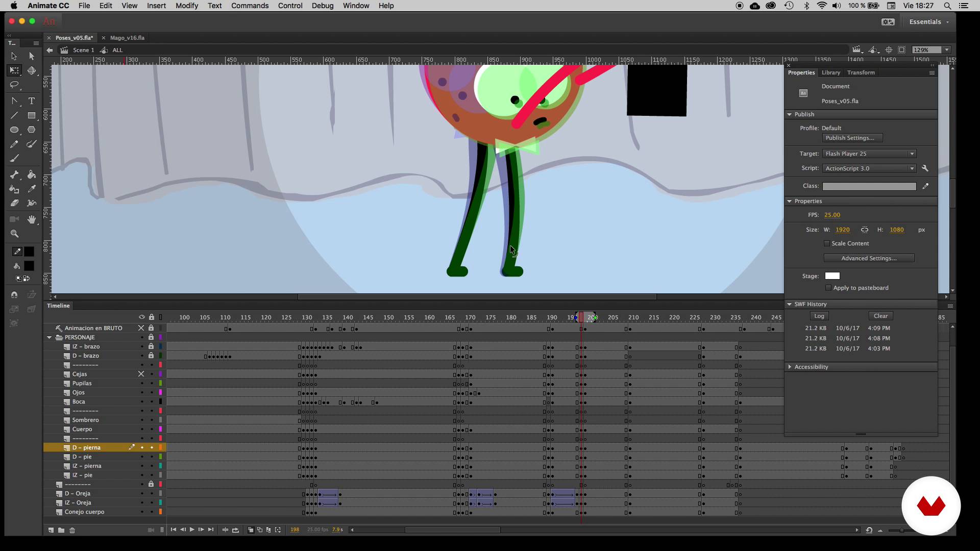Image resolution: width=980 pixels, height=551 pixels.
Task: Clear the SWF History list
Action: tap(880, 316)
